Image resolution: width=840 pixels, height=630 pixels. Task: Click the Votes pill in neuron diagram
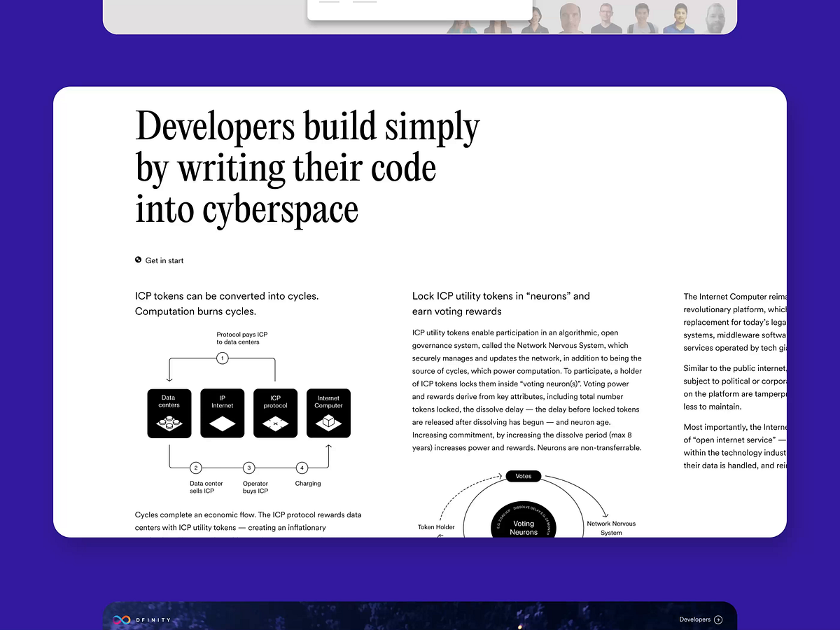[524, 476]
